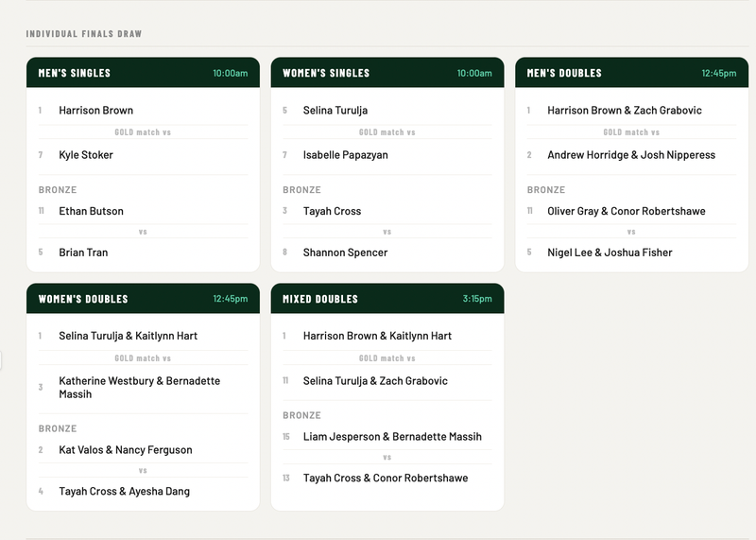This screenshot has width=756, height=540.
Task: Select Shannon Spencer in Women's Singles bronze
Action: tap(345, 253)
